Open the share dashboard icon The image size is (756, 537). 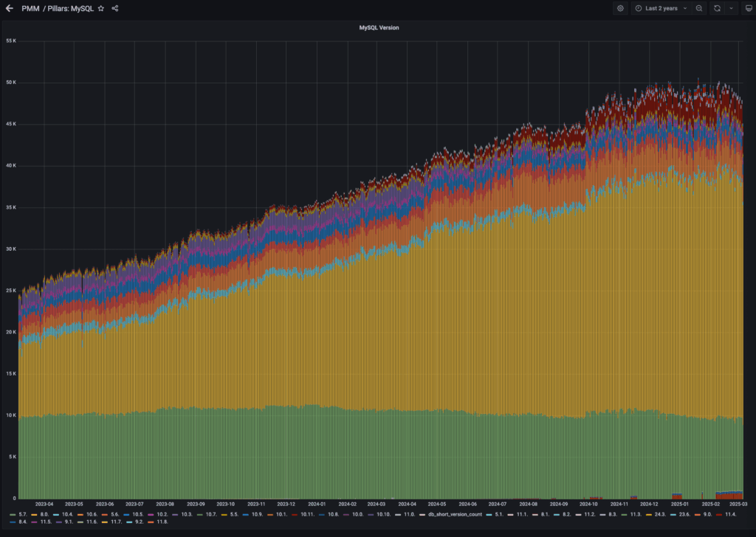click(115, 8)
